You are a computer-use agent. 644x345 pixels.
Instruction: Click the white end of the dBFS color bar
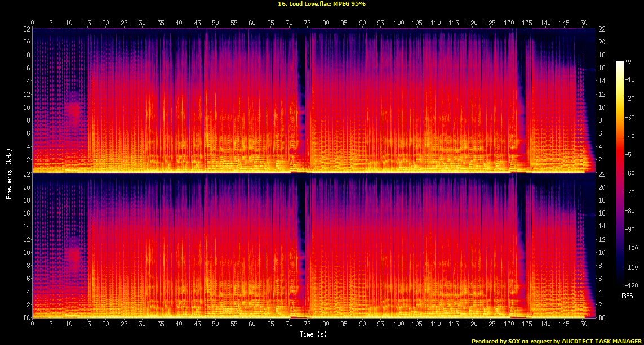[620, 63]
